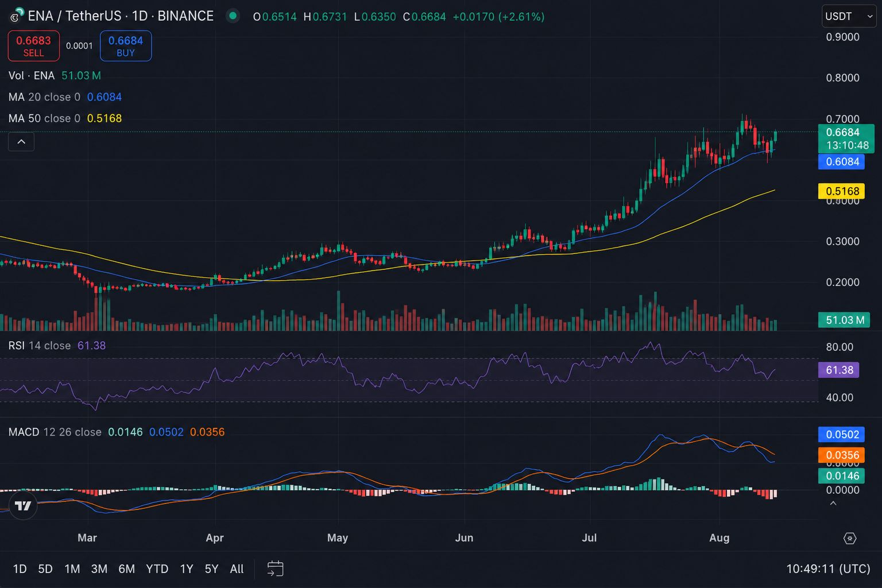Click the yellow 0.5168 MA price label

(x=842, y=191)
